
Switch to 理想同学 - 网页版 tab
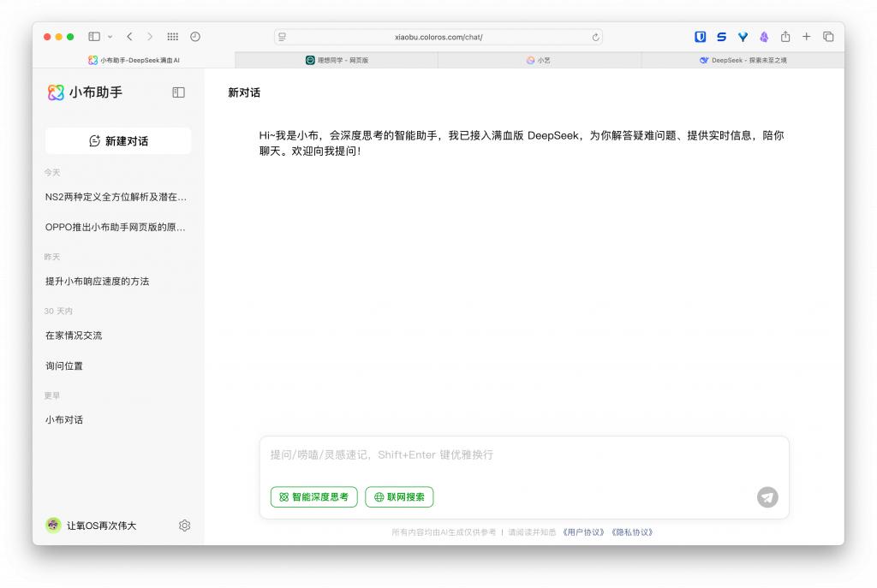337,60
